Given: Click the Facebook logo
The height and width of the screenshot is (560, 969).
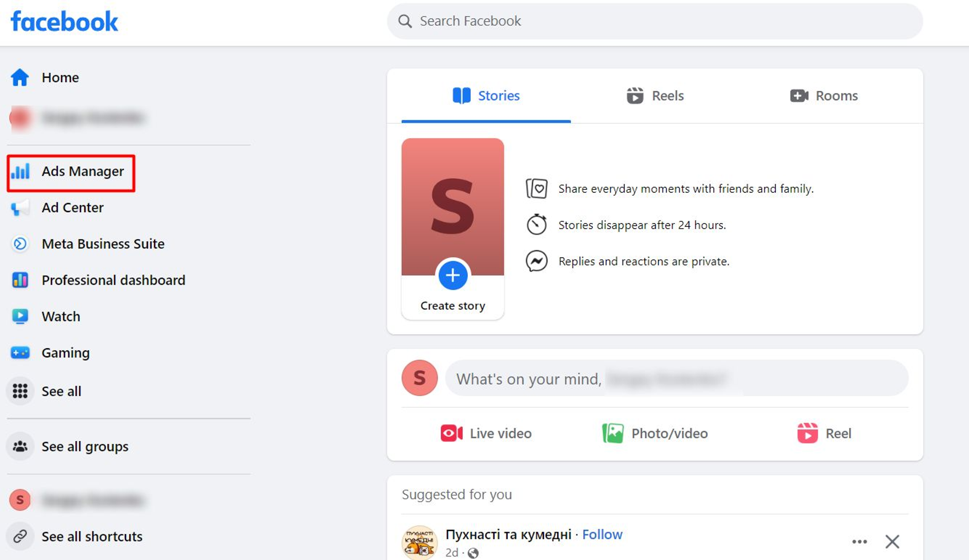Looking at the screenshot, I should pos(64,21).
